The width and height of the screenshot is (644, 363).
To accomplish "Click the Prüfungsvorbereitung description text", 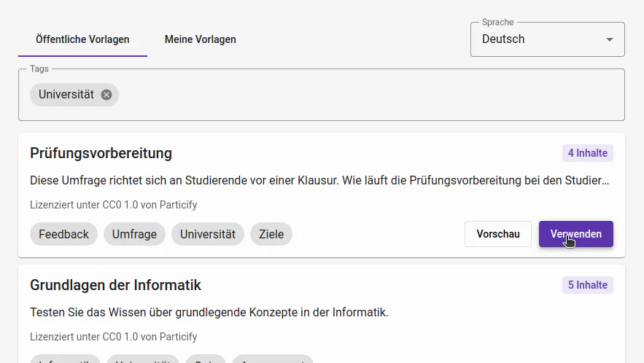I will pyautogui.click(x=319, y=180).
